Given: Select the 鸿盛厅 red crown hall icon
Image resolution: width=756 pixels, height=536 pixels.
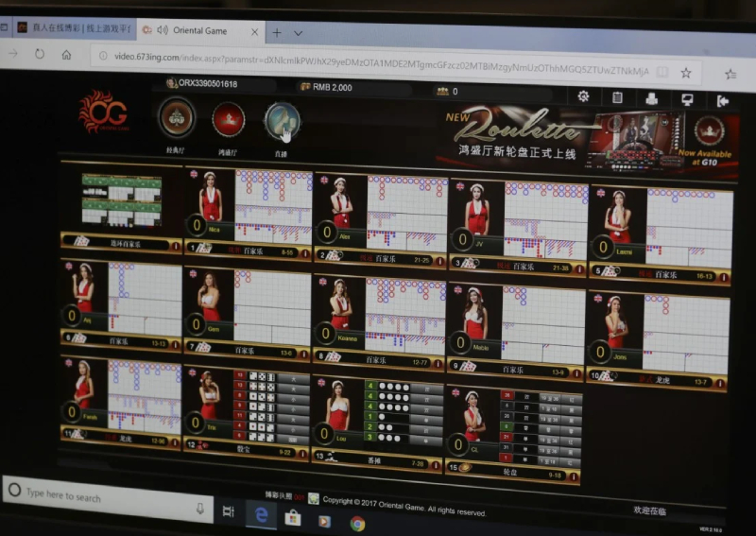Looking at the screenshot, I should point(229,120).
